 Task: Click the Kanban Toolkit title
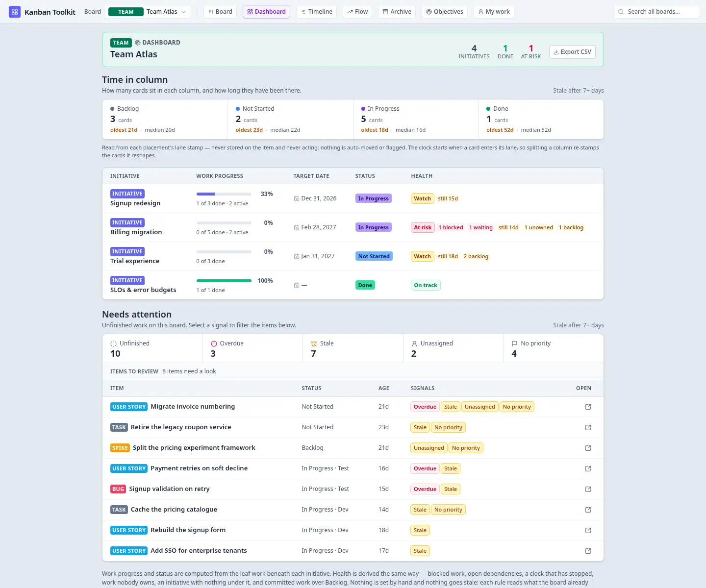[50, 12]
